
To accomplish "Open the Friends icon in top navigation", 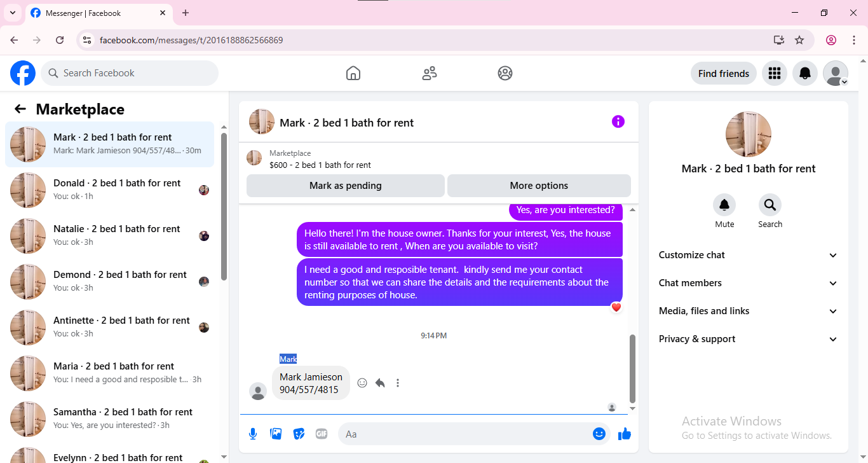I will [430, 73].
